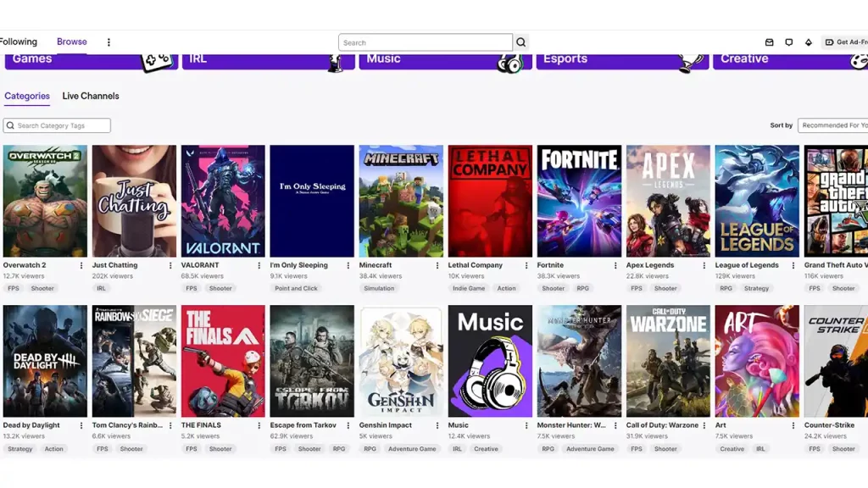
Task: Click the Get Ad-Free button
Action: [x=845, y=42]
